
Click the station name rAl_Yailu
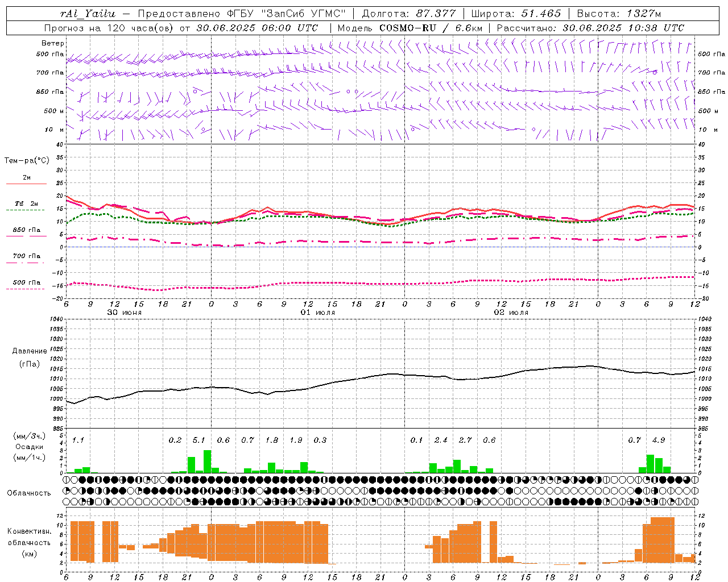[x=87, y=14]
